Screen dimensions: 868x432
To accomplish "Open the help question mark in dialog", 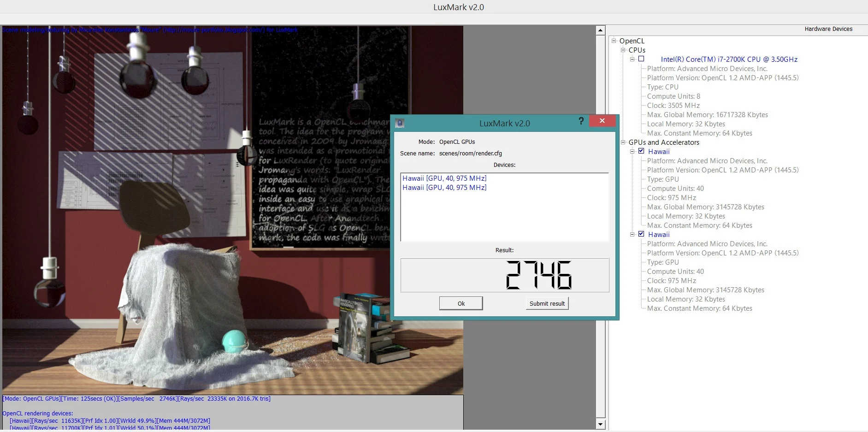I will [581, 121].
